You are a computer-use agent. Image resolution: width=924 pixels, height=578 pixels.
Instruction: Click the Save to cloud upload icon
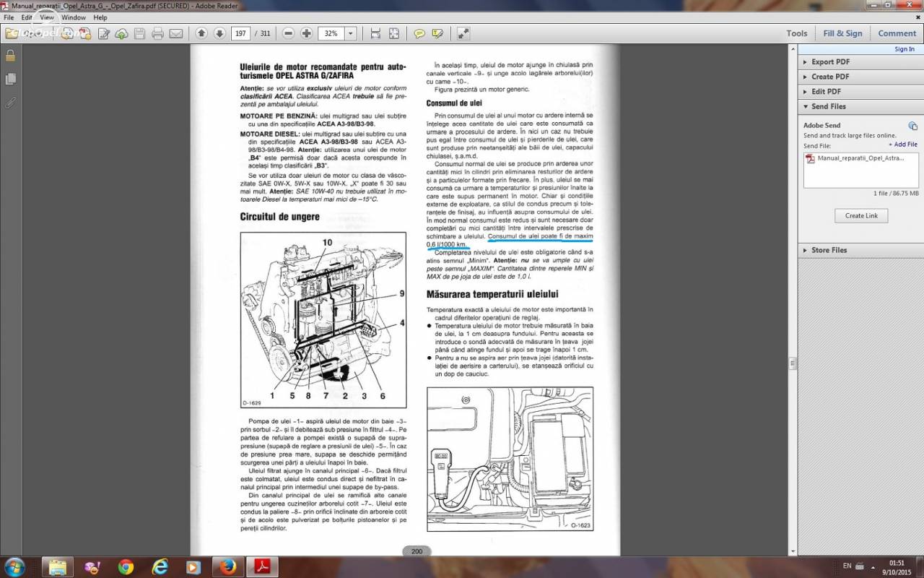click(121, 33)
